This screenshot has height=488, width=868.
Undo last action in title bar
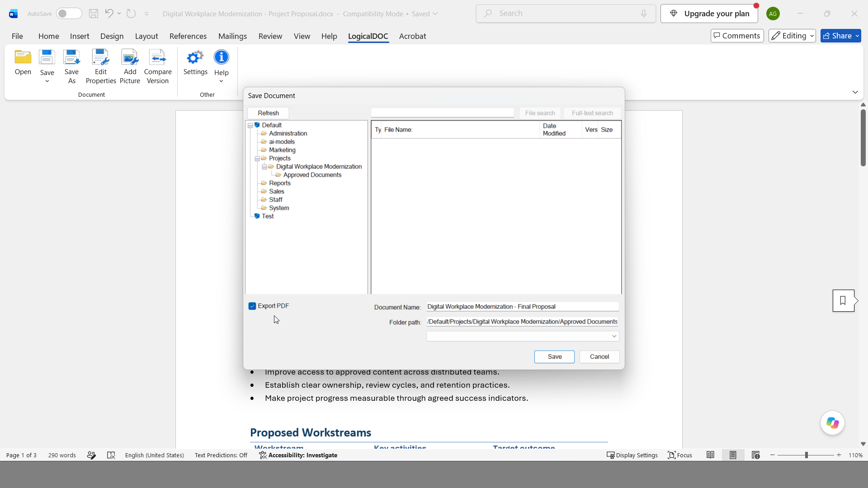[109, 14]
